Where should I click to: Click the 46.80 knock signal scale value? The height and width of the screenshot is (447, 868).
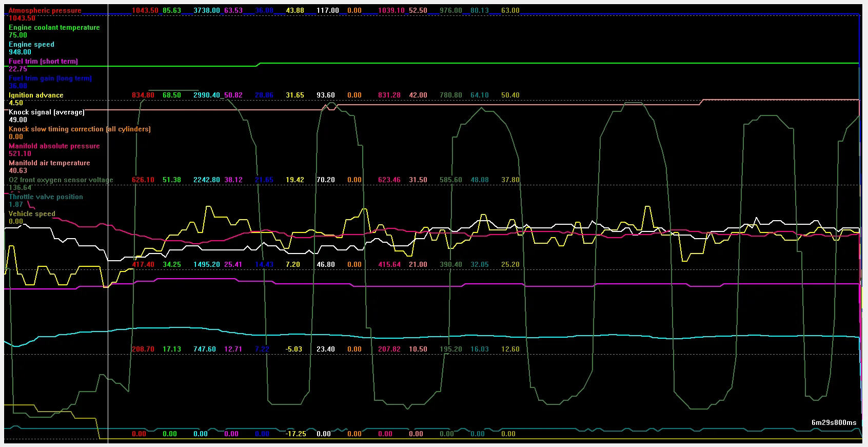(326, 264)
